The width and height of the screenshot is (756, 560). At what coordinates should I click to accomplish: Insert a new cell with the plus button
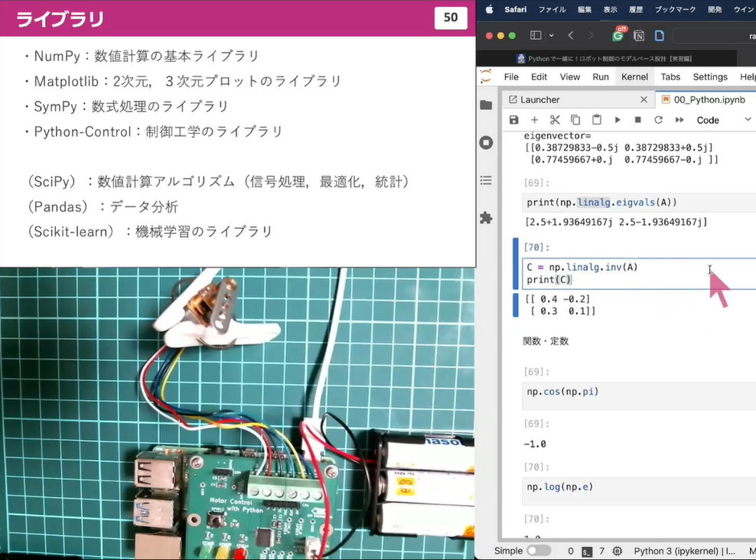tap(534, 119)
